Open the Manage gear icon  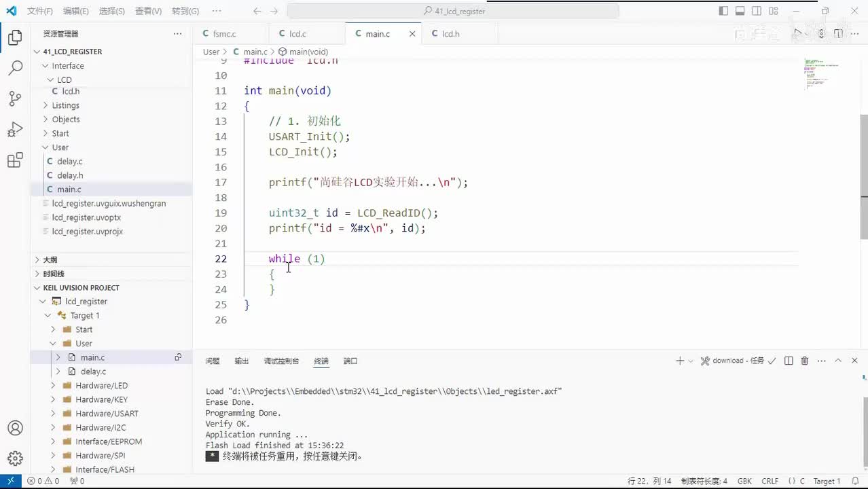pos(15,458)
